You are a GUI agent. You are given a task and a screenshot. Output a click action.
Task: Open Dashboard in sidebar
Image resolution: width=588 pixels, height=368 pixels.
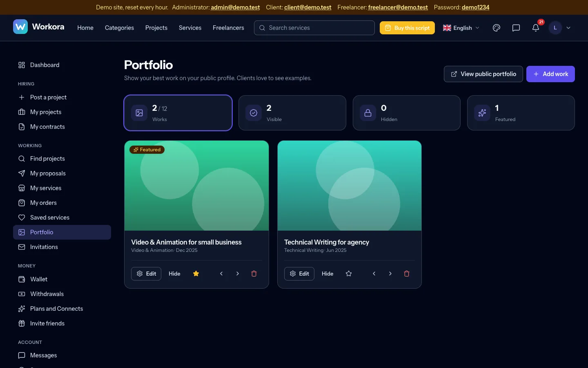click(62, 65)
